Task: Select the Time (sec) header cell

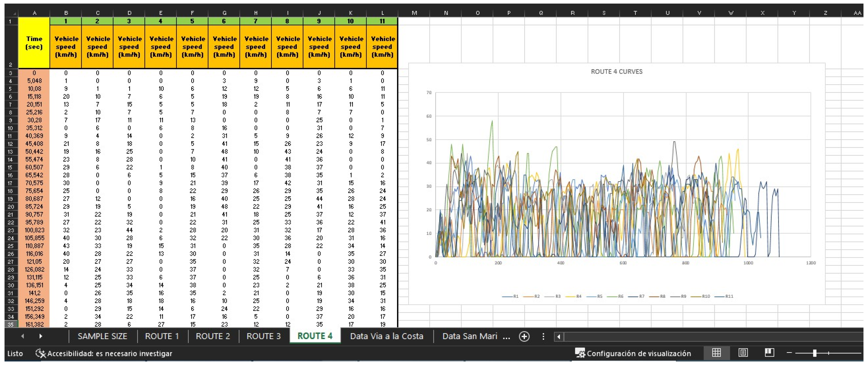Action: (x=34, y=43)
